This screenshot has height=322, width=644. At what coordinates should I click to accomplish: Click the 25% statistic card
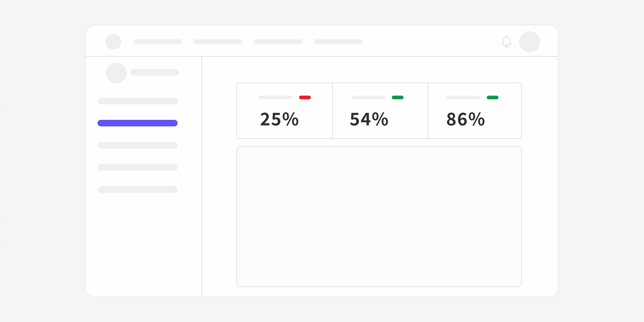[285, 110]
